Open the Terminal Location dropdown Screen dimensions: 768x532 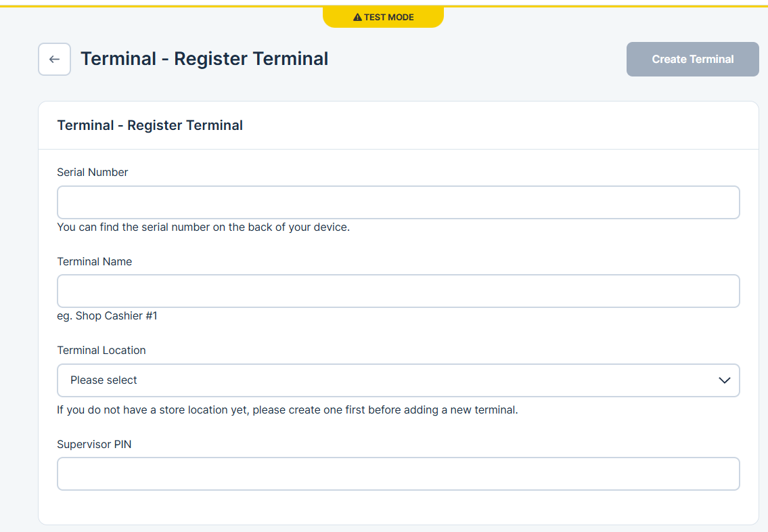click(398, 380)
